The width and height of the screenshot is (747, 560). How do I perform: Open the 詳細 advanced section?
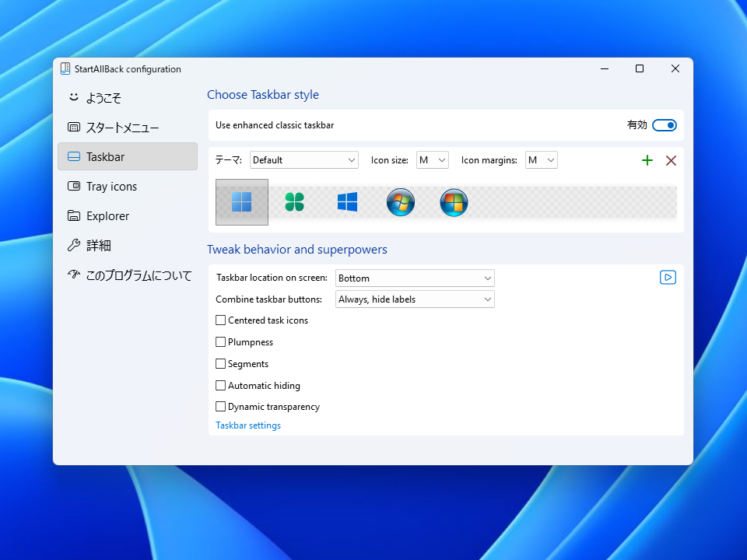pos(128,245)
